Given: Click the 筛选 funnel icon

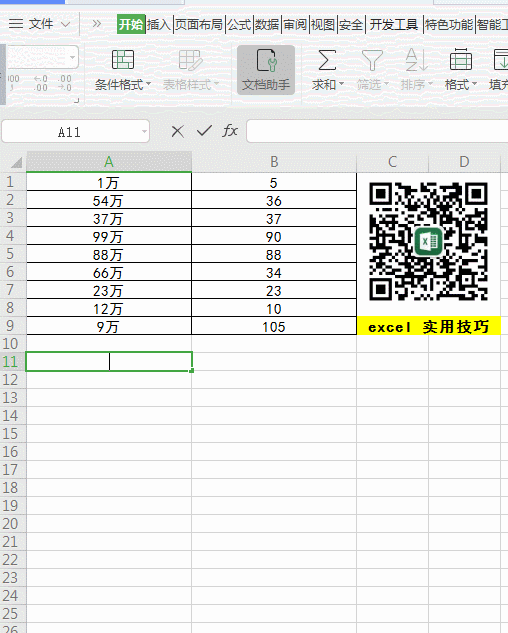Looking at the screenshot, I should point(372,60).
